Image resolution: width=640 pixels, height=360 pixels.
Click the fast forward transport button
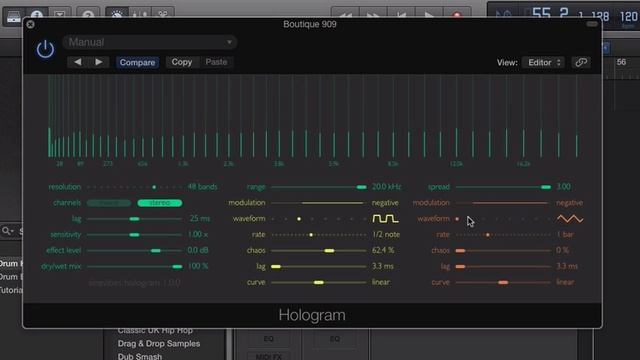[x=373, y=16]
